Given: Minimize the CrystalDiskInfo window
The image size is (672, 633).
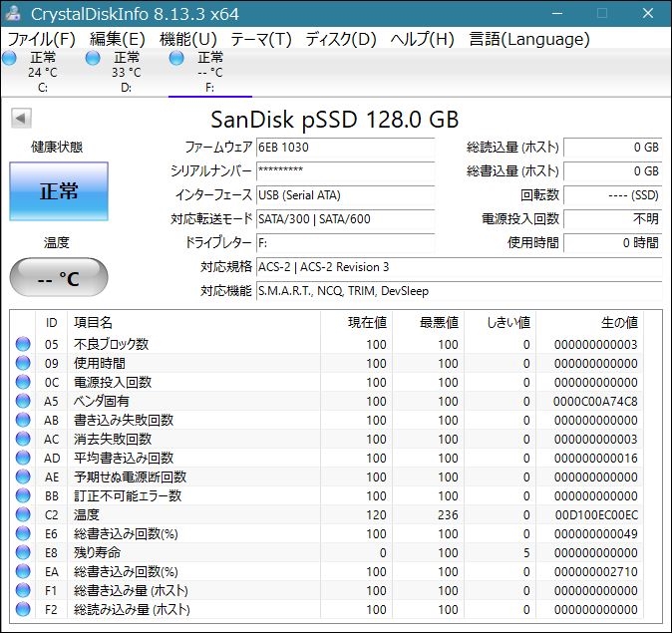Looking at the screenshot, I should tap(557, 13).
